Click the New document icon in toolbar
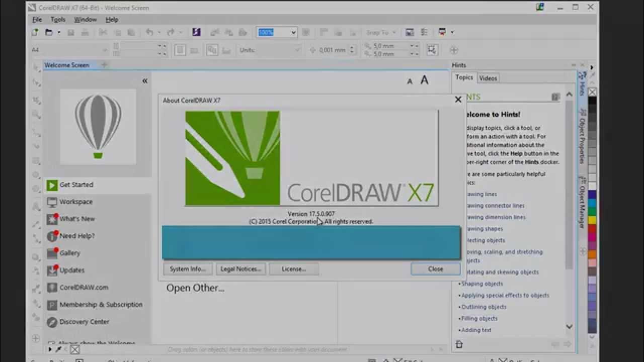This screenshot has height=362, width=644. click(35, 32)
